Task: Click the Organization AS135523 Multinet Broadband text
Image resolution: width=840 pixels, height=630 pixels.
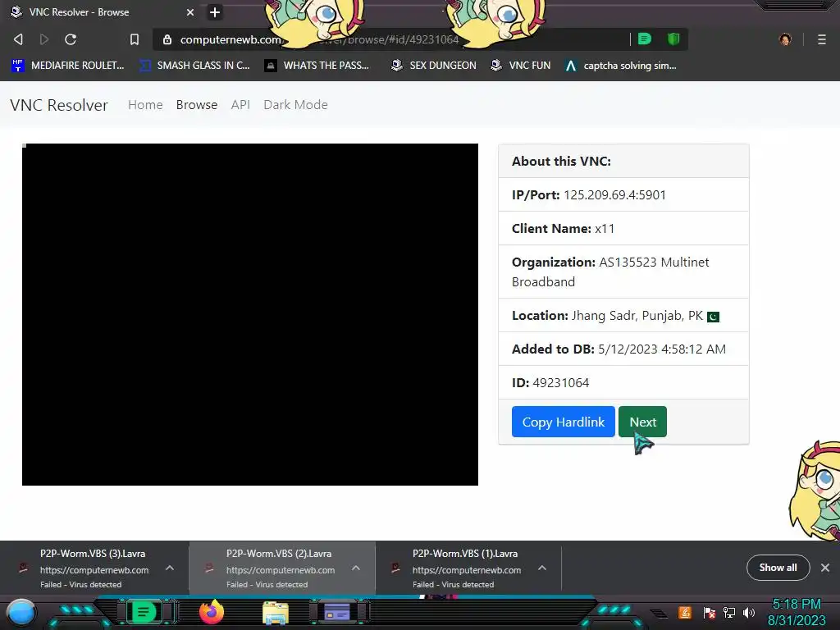Action: pyautogui.click(x=610, y=272)
